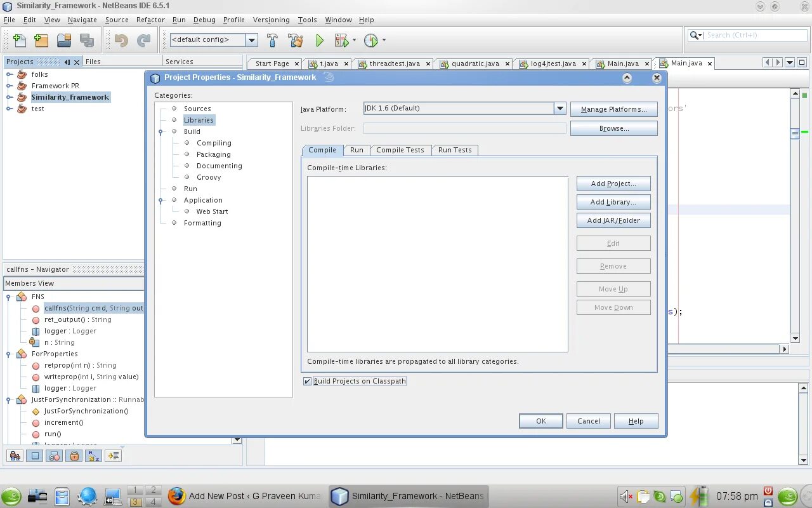Collapse the Build category tree node

pos(160,132)
